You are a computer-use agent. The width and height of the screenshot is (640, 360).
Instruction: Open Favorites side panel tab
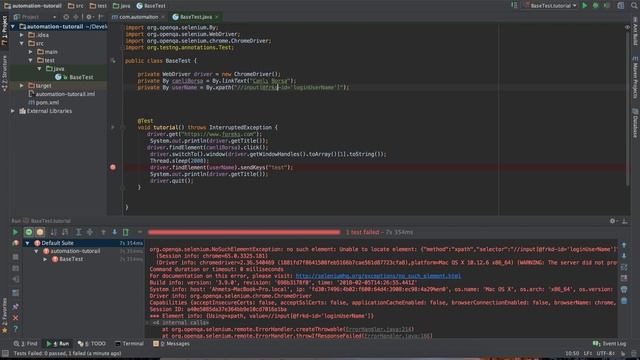click(4, 315)
